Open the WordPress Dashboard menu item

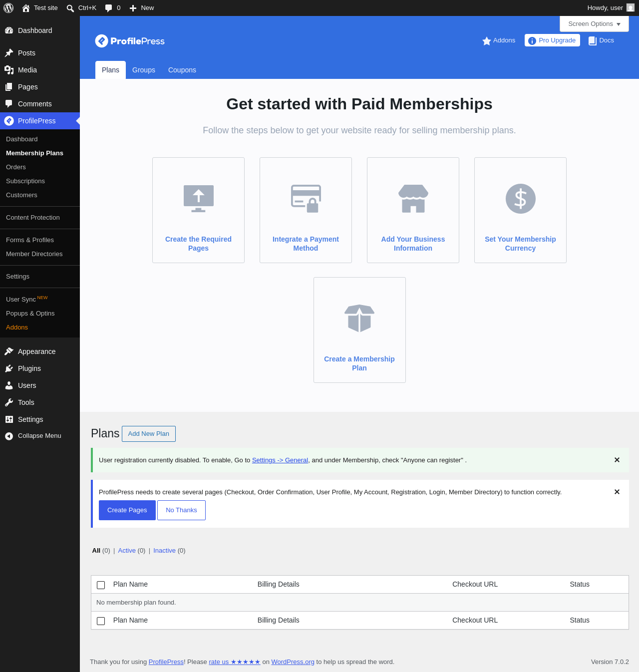pyautogui.click(x=40, y=30)
